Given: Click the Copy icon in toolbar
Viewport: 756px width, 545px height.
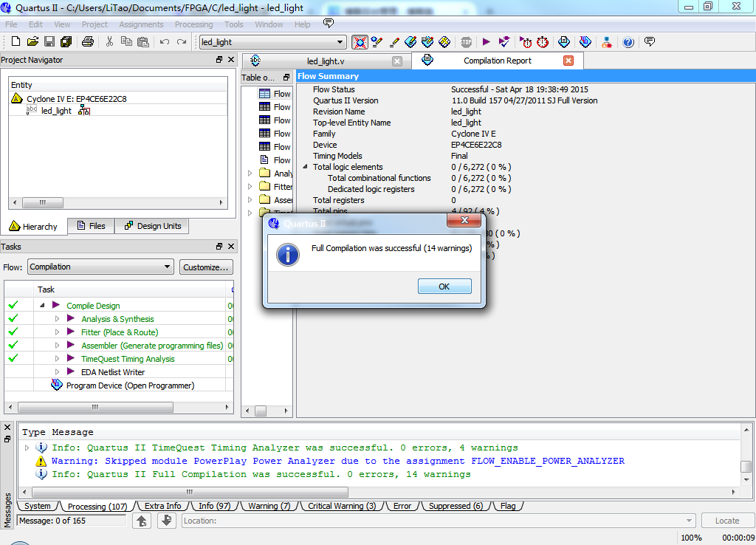Looking at the screenshot, I should pos(126,42).
